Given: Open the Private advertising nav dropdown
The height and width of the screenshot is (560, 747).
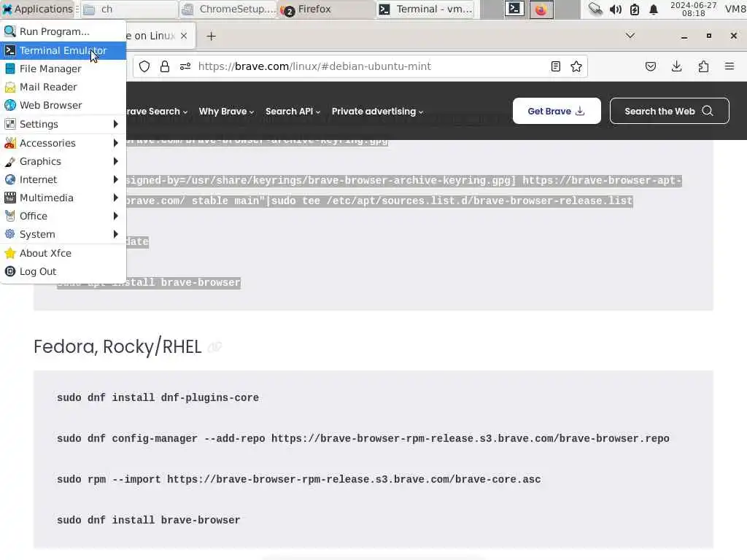Looking at the screenshot, I should pos(377,112).
